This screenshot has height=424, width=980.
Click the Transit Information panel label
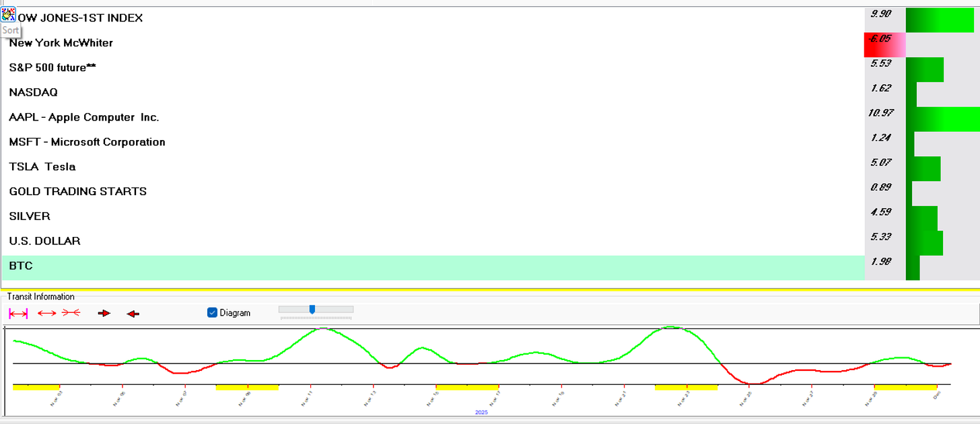pyautogui.click(x=41, y=297)
